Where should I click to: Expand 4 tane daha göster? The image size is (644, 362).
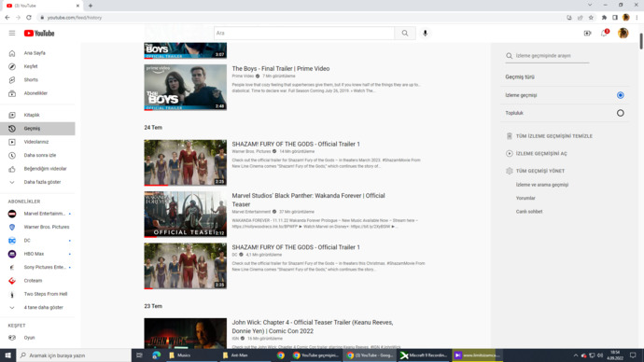37,307
